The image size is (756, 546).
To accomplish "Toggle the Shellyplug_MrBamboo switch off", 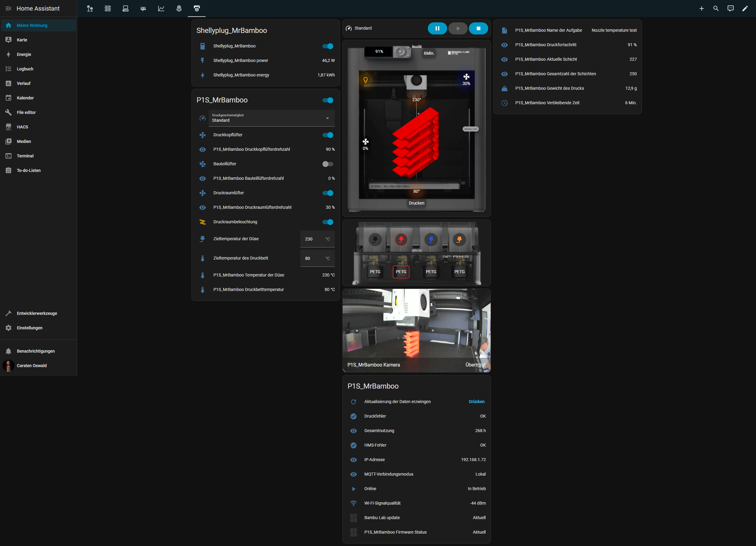I will tap(328, 46).
